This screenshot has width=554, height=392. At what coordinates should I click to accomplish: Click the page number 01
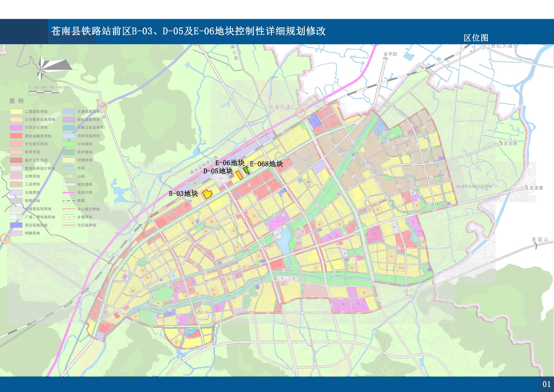point(546,384)
